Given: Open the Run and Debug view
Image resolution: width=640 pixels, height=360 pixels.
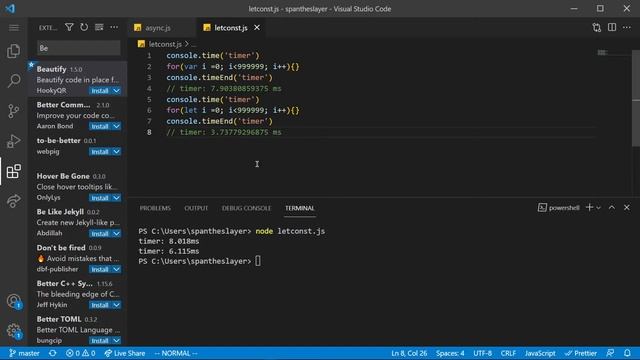Looking at the screenshot, I should 13,141.
